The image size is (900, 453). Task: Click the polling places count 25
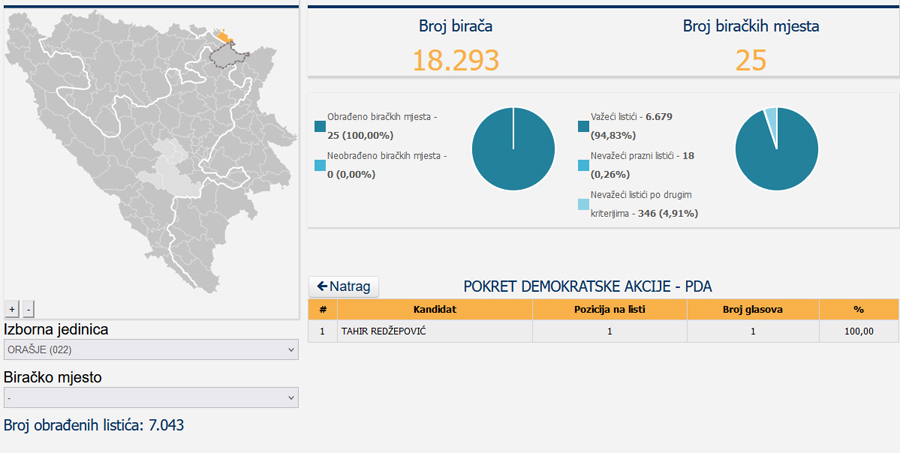[x=751, y=60]
